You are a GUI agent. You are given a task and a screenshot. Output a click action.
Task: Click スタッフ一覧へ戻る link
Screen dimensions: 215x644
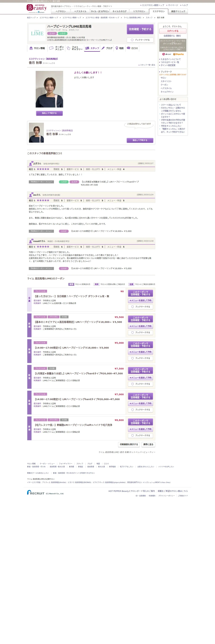coord(147,65)
